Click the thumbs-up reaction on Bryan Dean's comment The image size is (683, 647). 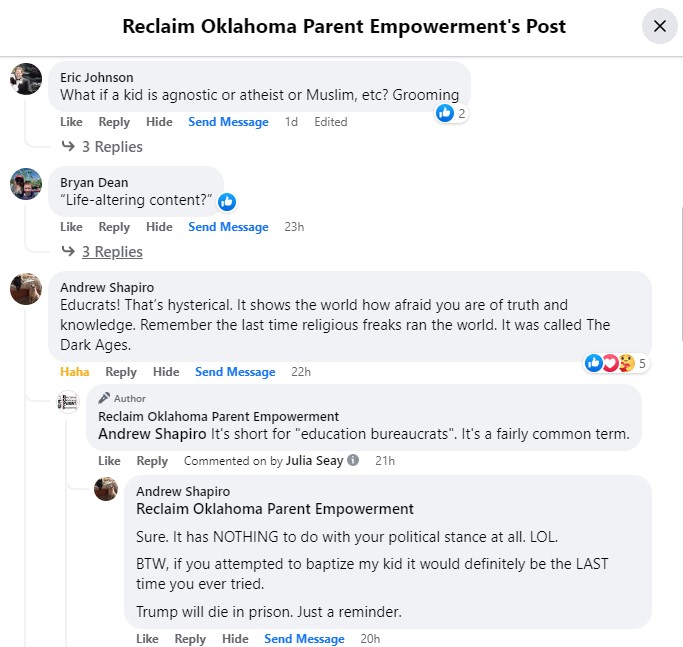tap(227, 201)
